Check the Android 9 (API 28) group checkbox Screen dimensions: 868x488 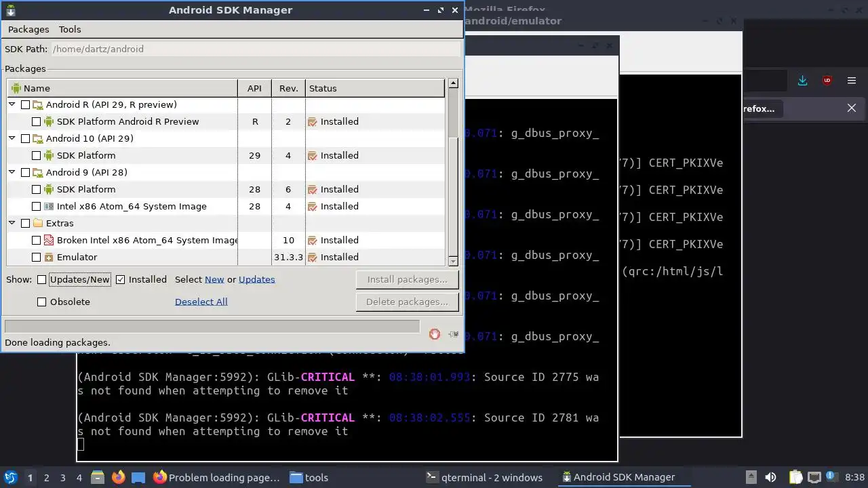click(x=26, y=173)
